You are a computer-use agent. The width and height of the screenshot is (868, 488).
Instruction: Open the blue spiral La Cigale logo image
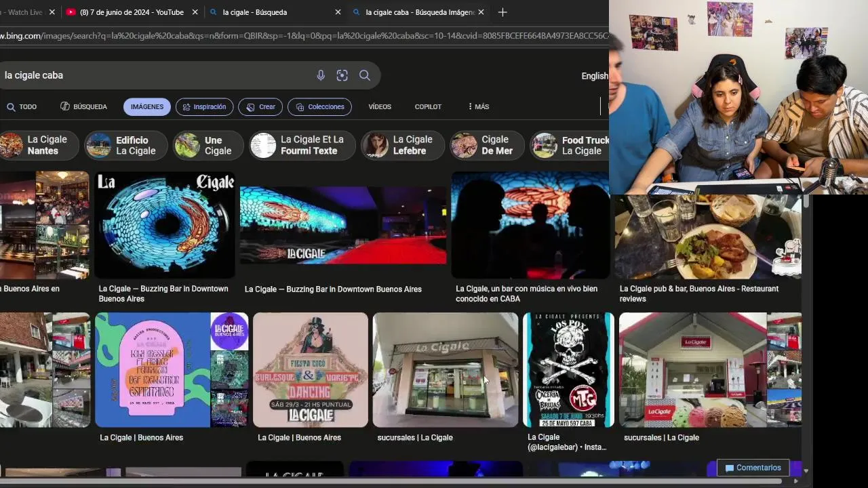click(166, 225)
